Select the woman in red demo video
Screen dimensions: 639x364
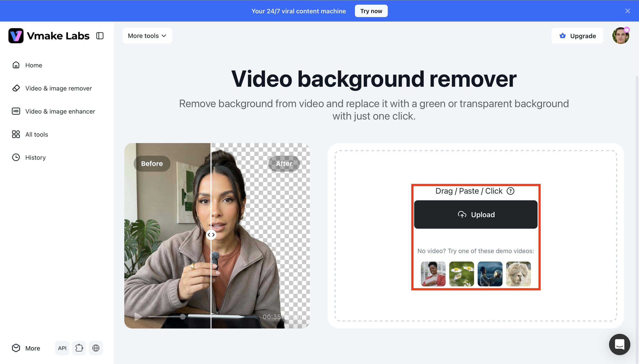point(433,274)
